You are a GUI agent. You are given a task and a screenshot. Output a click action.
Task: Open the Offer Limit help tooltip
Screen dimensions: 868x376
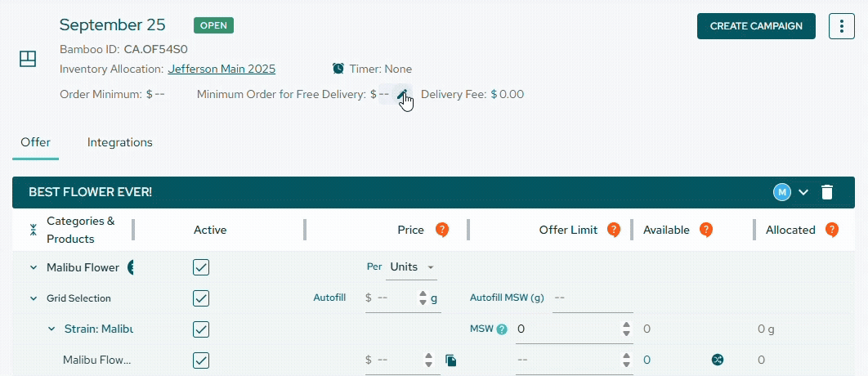[613, 230]
